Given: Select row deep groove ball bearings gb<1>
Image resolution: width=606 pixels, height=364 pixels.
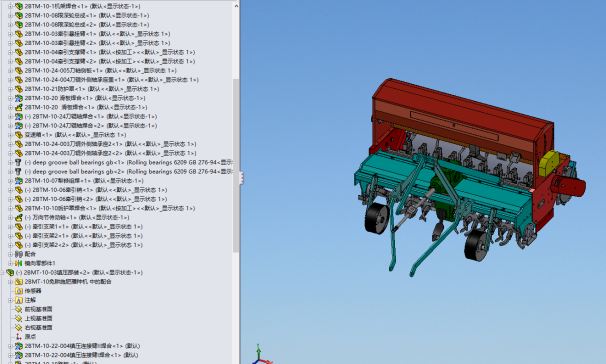Looking at the screenshot, I should tap(128, 162).
